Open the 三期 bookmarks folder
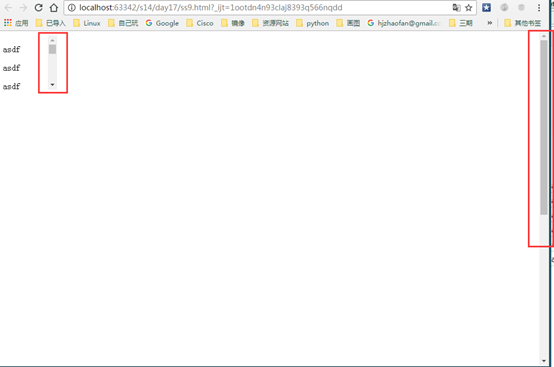 pos(461,23)
